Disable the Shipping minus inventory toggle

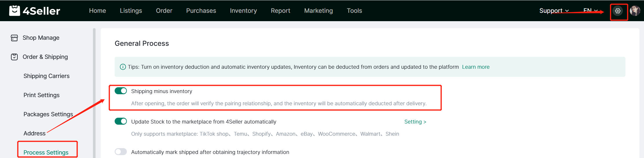[121, 91]
